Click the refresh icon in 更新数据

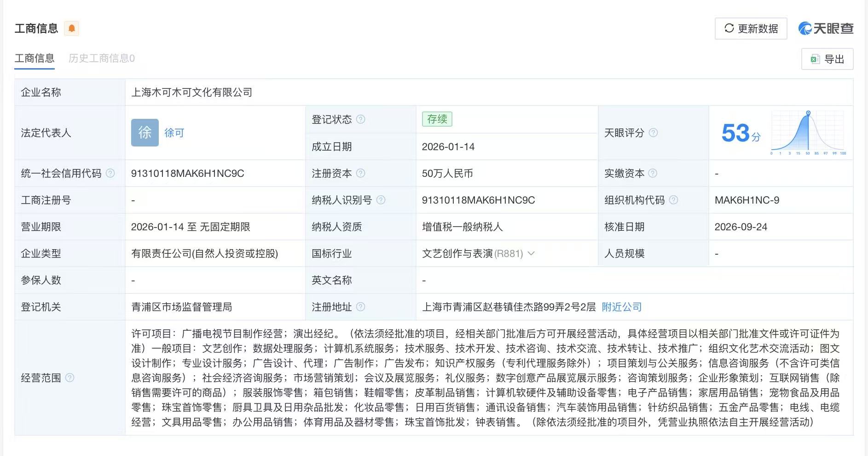pyautogui.click(x=729, y=29)
